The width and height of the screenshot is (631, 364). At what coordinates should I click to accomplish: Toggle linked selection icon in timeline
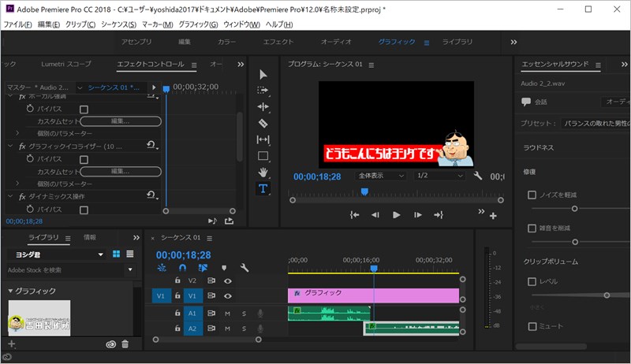coord(203,268)
